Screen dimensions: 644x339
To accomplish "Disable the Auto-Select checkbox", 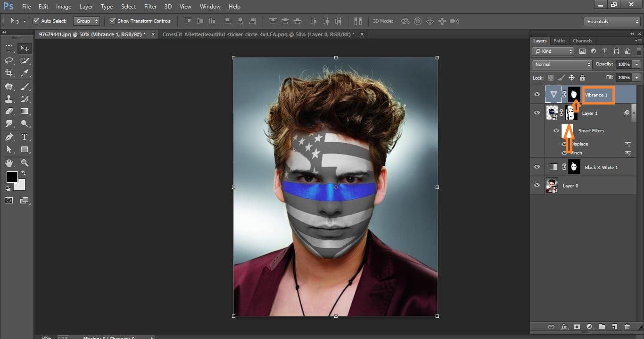I will (x=36, y=21).
